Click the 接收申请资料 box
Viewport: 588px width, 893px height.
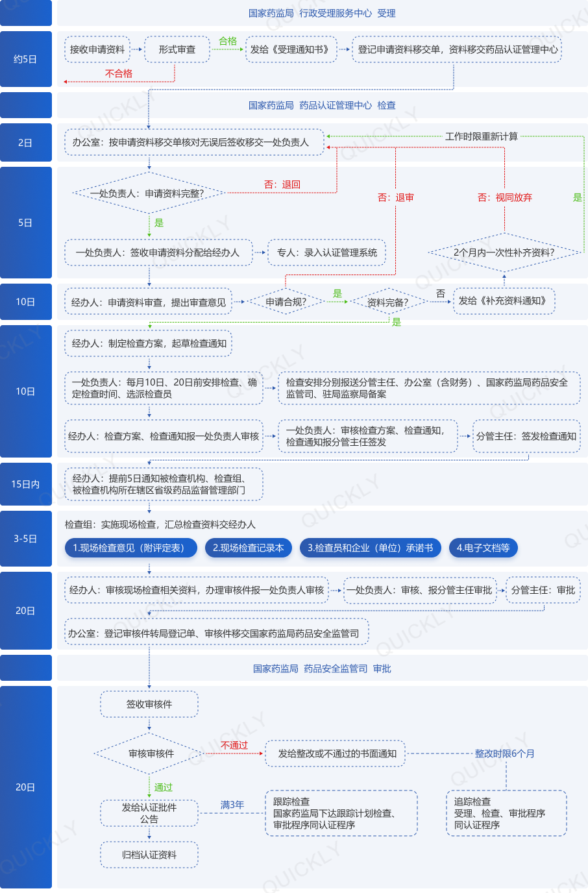[97, 49]
